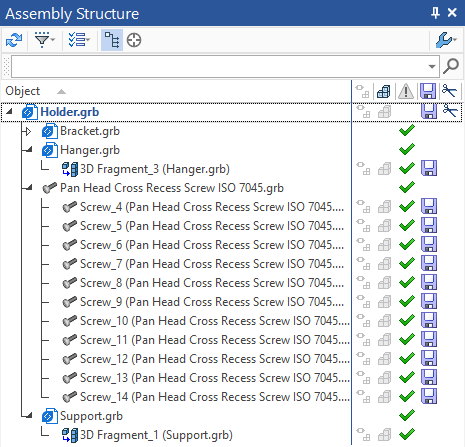Click the save icon in Holder.grb row
465x447 pixels.
pyautogui.click(x=429, y=111)
